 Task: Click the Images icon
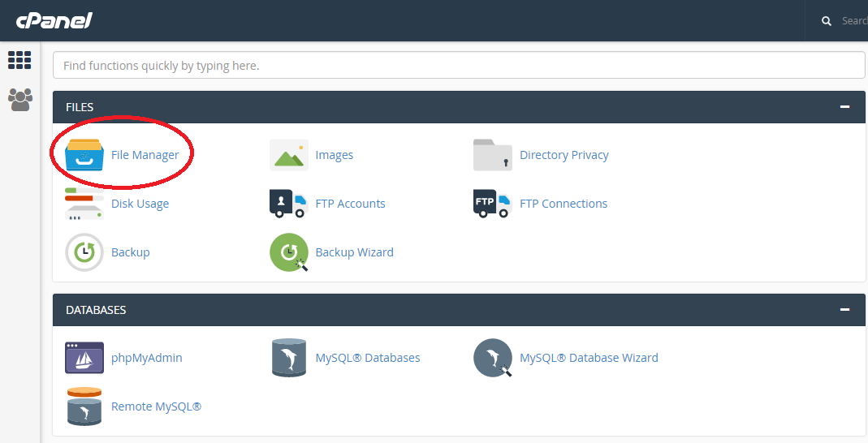click(288, 155)
